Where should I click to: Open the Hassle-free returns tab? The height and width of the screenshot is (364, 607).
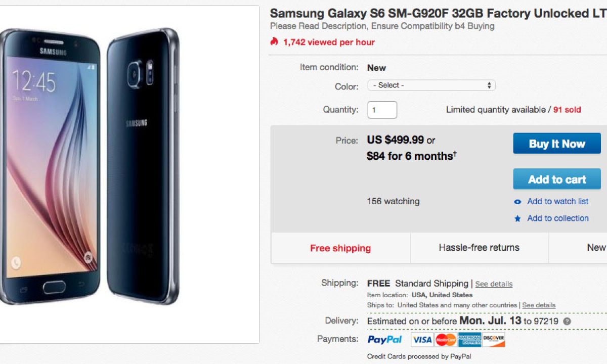pyautogui.click(x=479, y=248)
